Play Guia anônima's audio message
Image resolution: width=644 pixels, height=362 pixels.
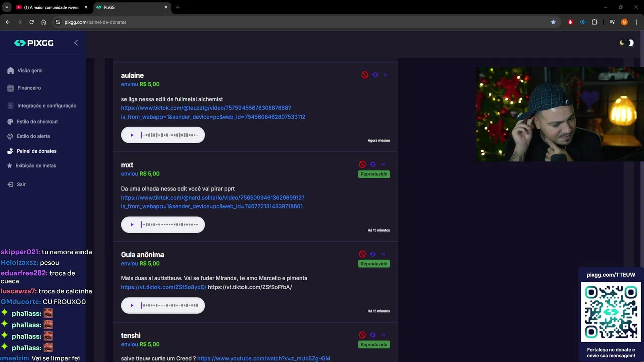(132, 305)
